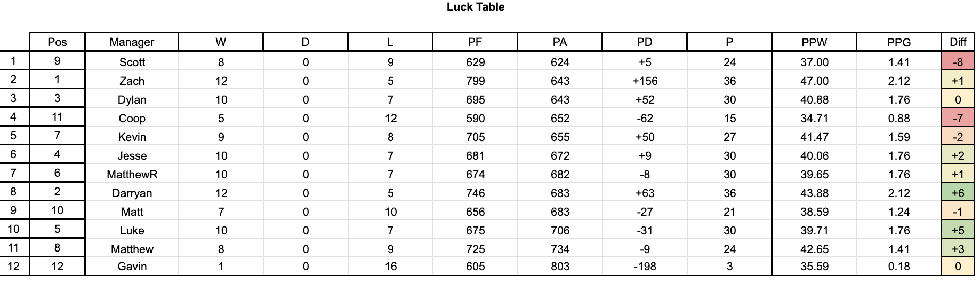Select the PPG column header
This screenshot has width=980, height=282.
coord(899,42)
